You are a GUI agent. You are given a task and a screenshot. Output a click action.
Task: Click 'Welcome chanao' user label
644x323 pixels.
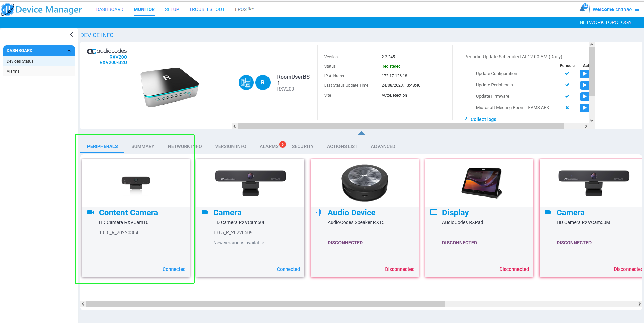[612, 9]
